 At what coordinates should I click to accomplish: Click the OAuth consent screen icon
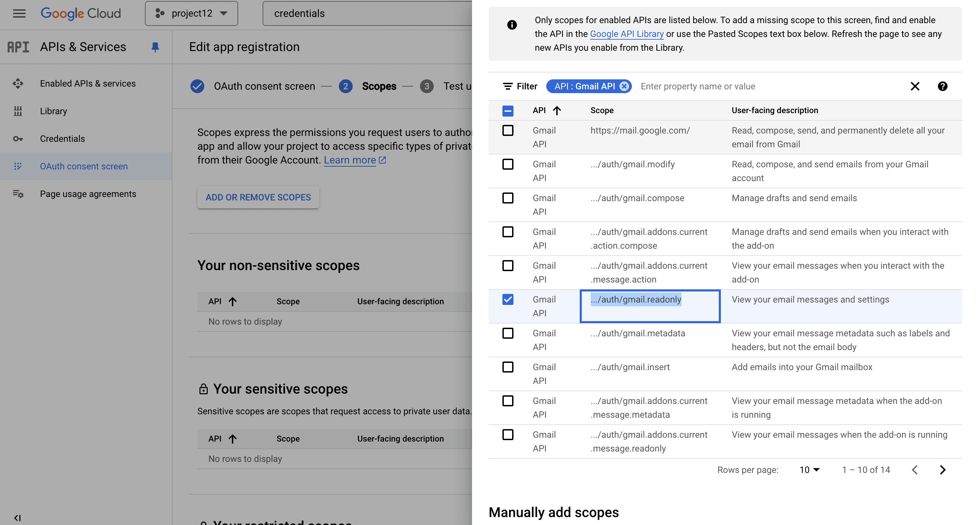click(x=18, y=166)
